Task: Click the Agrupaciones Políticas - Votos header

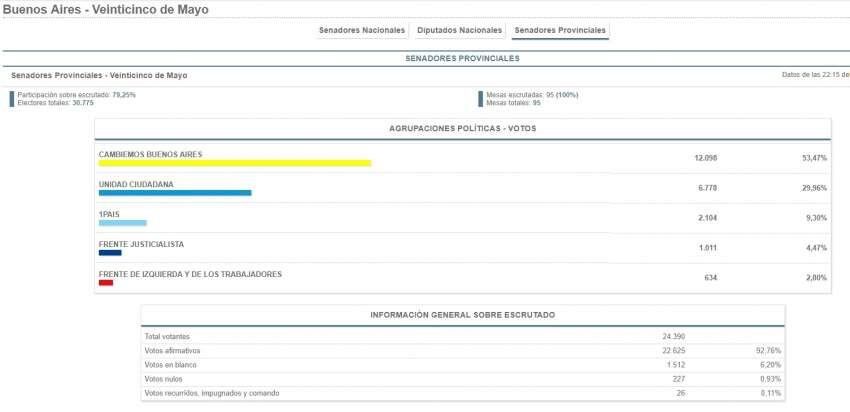Action: pos(462,128)
